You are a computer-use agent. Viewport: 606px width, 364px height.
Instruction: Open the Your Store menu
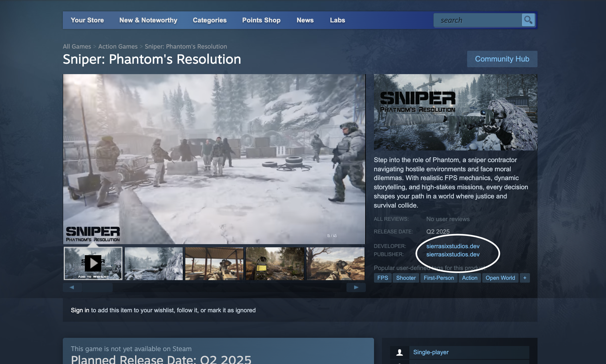pos(87,20)
